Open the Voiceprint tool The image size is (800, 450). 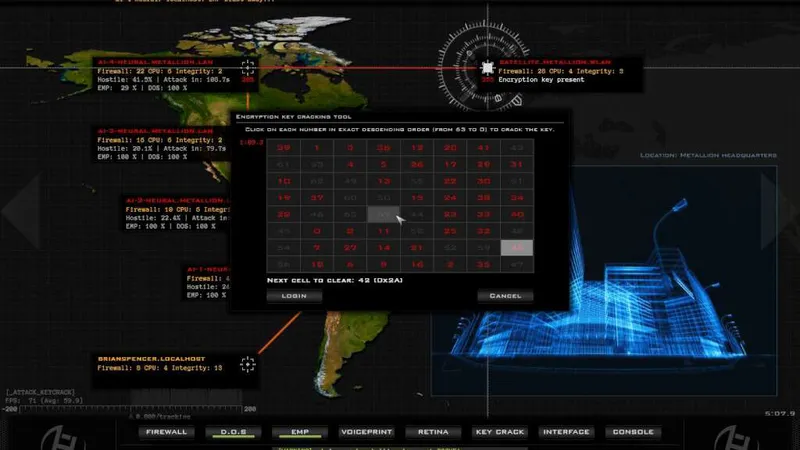[365, 432]
